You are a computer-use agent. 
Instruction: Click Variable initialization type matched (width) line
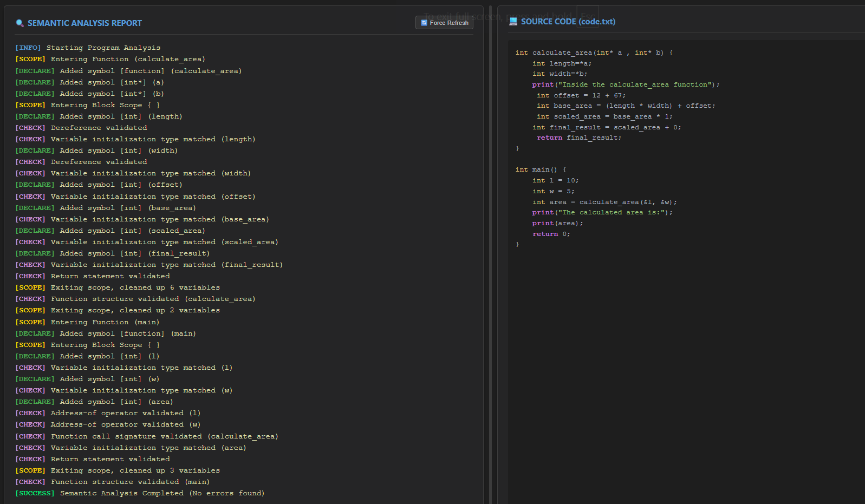[x=133, y=173]
